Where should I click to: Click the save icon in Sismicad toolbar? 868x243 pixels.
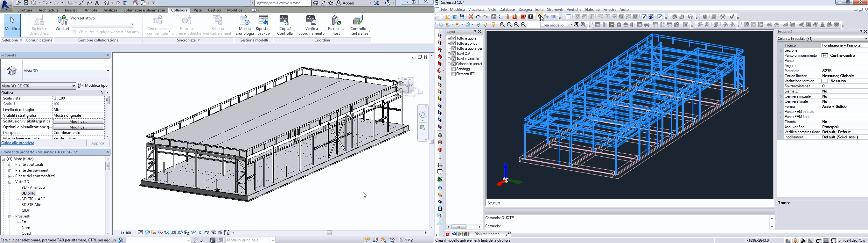(462, 17)
